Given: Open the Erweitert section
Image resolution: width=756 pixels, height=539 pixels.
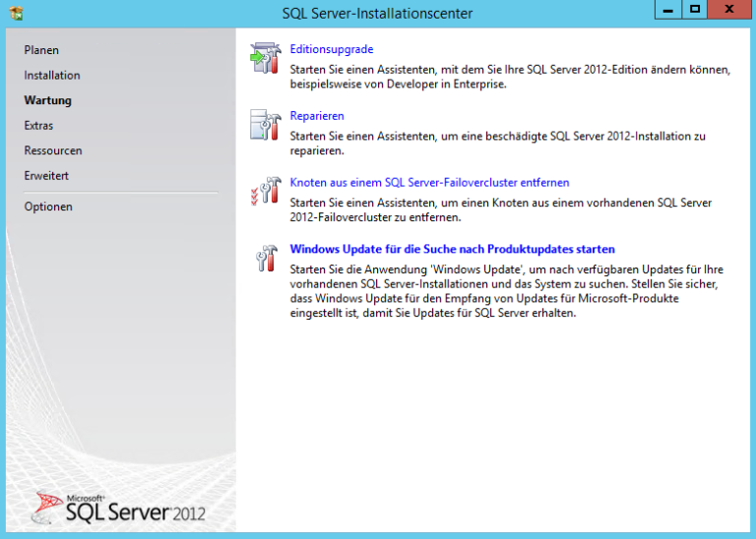Looking at the screenshot, I should [46, 175].
